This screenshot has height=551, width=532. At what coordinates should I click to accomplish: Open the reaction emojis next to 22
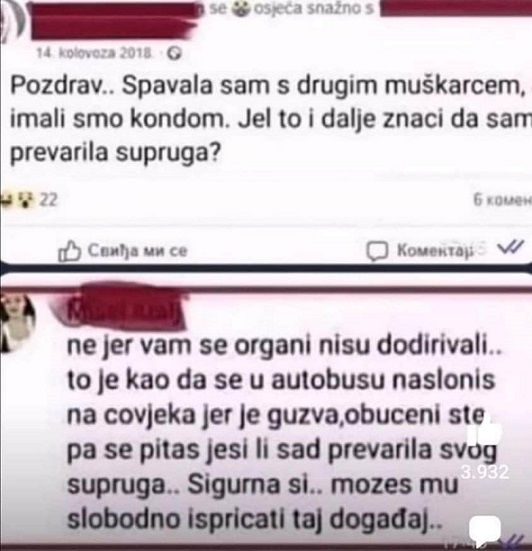point(17,200)
